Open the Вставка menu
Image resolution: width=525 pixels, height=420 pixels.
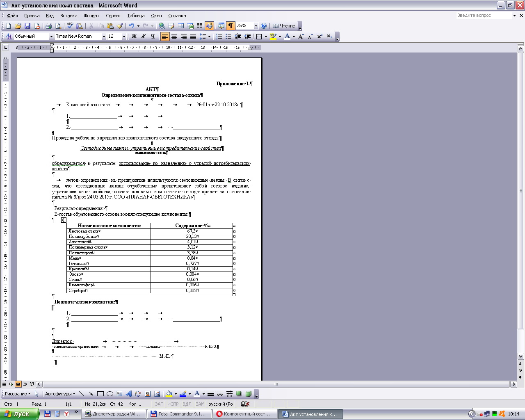pos(68,16)
